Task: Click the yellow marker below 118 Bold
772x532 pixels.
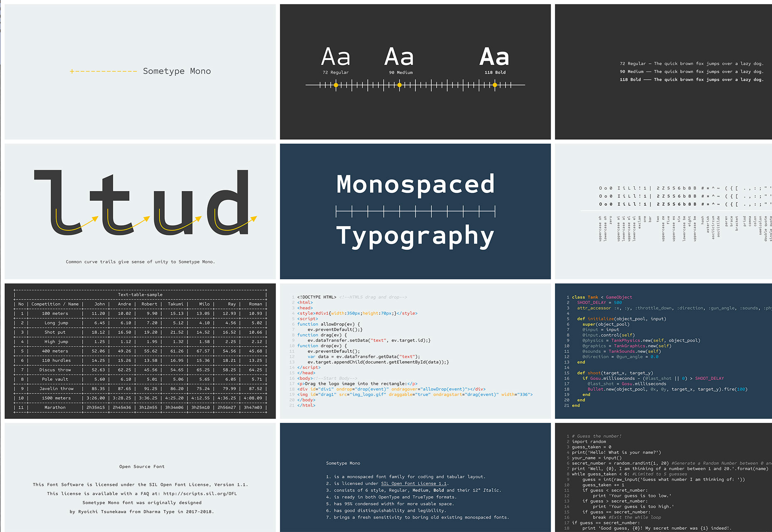Action: click(495, 85)
